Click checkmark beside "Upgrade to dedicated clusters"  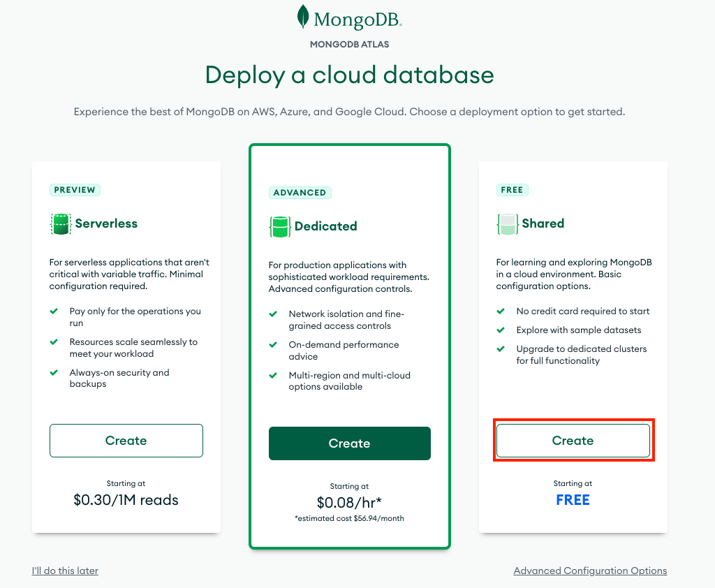501,348
